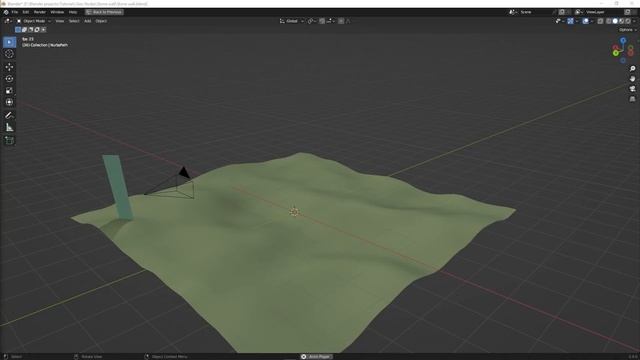Toggle show overlays button
640x360 pixels.
click(x=585, y=21)
